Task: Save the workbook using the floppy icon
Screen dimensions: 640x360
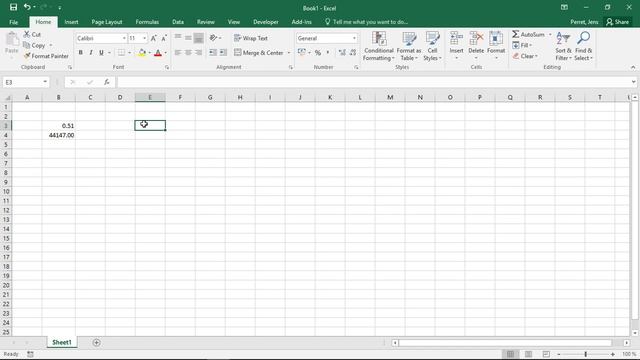Action: (x=13, y=7)
